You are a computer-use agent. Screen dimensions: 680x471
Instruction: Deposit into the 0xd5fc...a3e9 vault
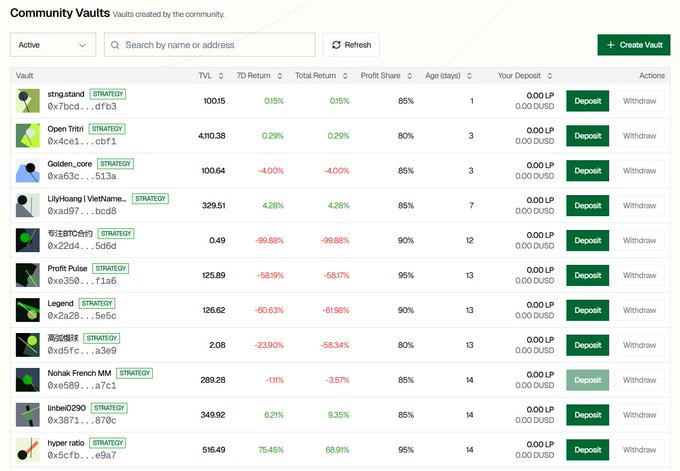[x=588, y=345]
